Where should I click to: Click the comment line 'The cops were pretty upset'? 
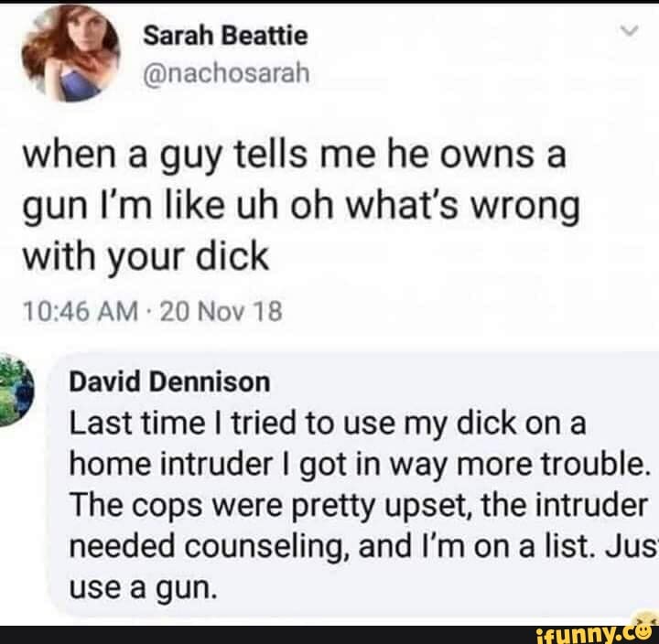pyautogui.click(x=359, y=506)
